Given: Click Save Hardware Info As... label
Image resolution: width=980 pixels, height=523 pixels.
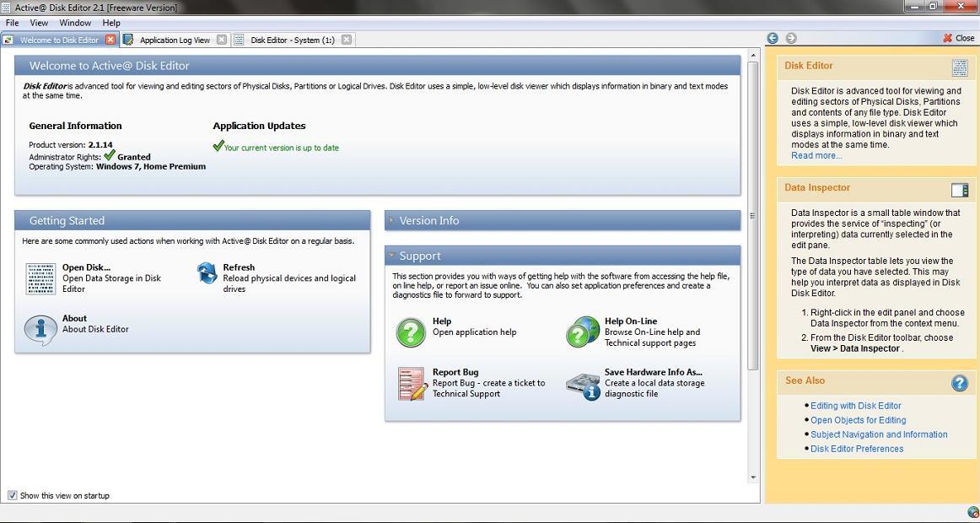Looking at the screenshot, I should pyautogui.click(x=654, y=372).
